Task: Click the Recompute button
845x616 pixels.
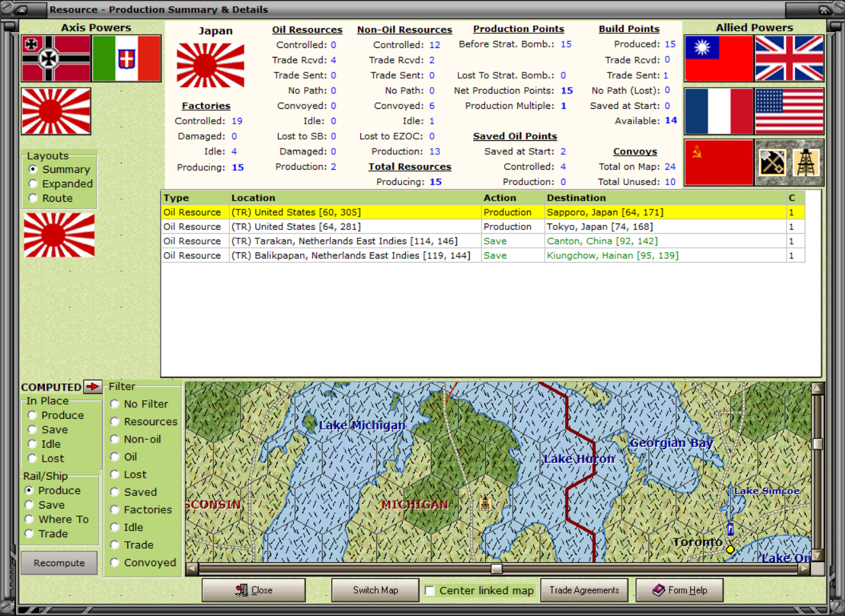Action: coord(59,563)
